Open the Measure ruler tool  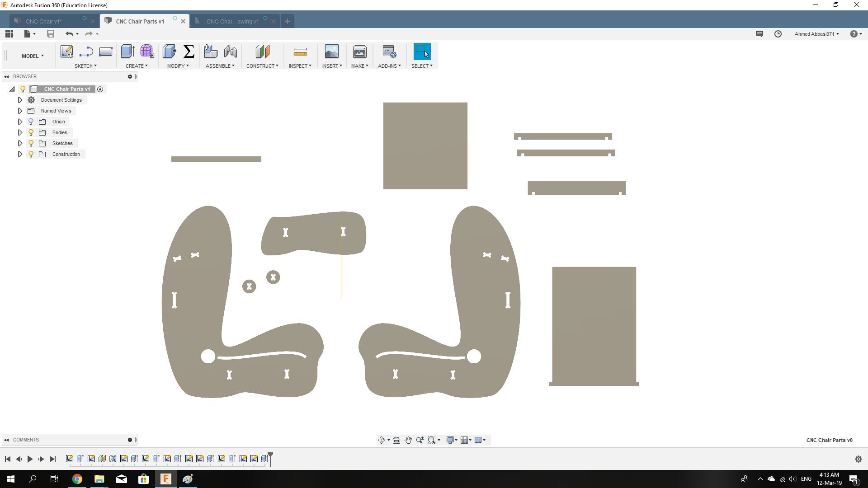300,52
